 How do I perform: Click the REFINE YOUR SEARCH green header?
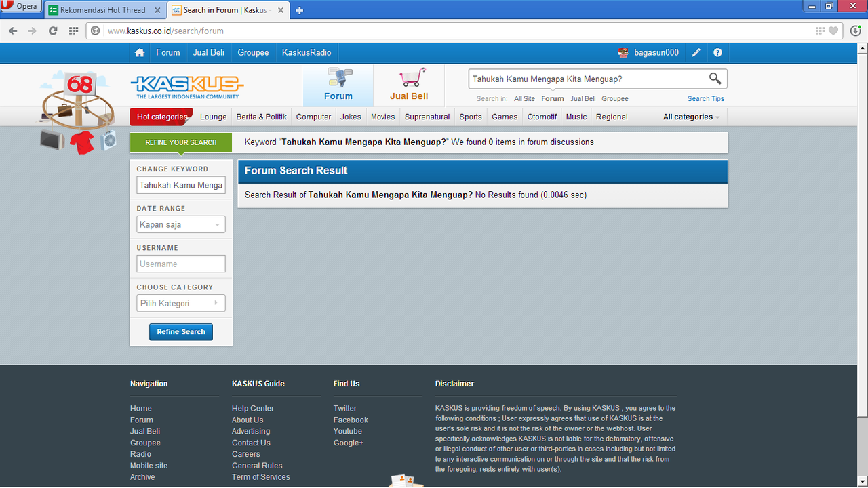[181, 142]
